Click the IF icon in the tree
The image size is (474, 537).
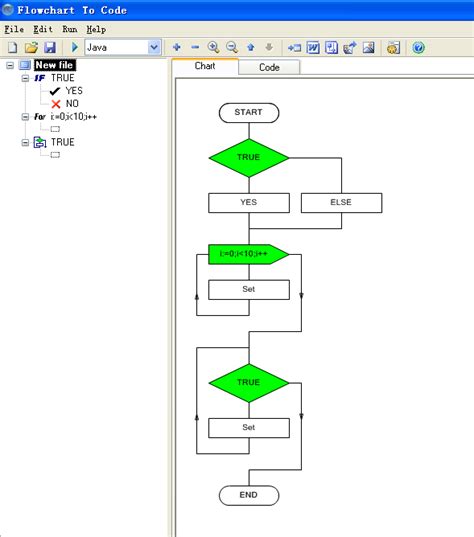coord(40,78)
